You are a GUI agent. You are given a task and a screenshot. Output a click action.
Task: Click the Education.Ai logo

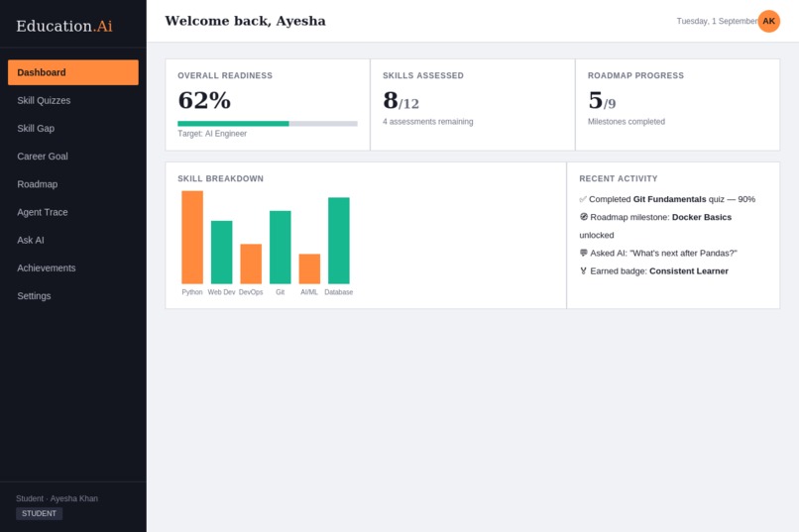64,26
